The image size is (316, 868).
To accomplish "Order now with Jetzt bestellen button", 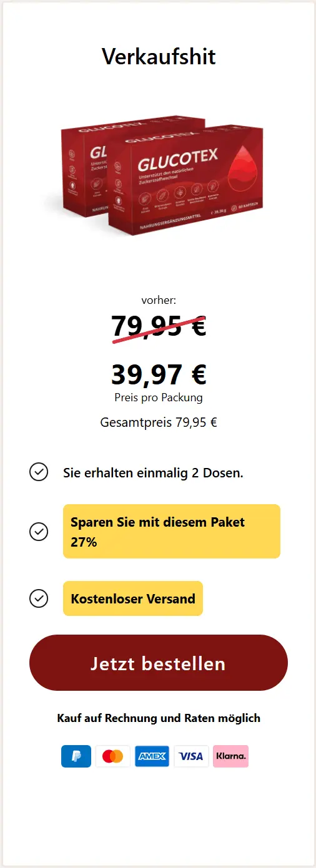I will 159,663.
